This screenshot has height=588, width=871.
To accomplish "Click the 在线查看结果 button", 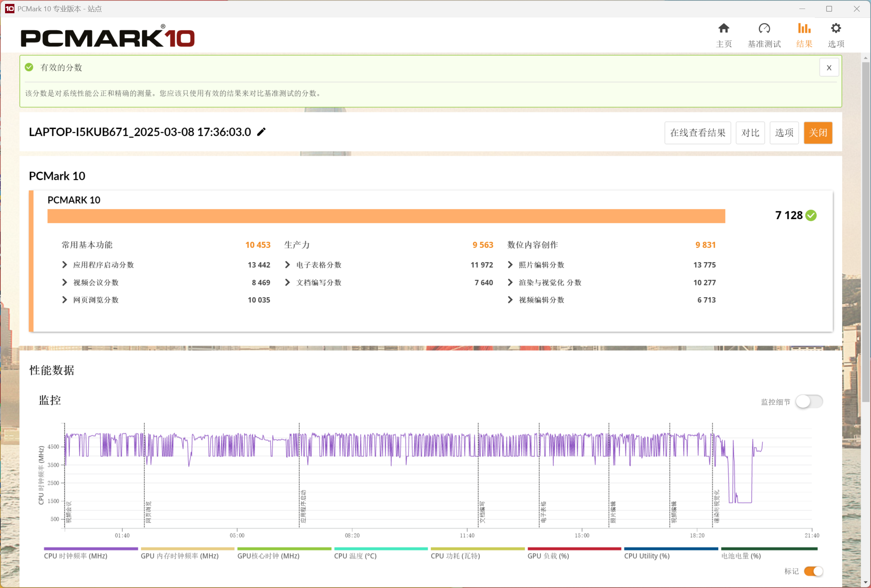I will (x=698, y=133).
